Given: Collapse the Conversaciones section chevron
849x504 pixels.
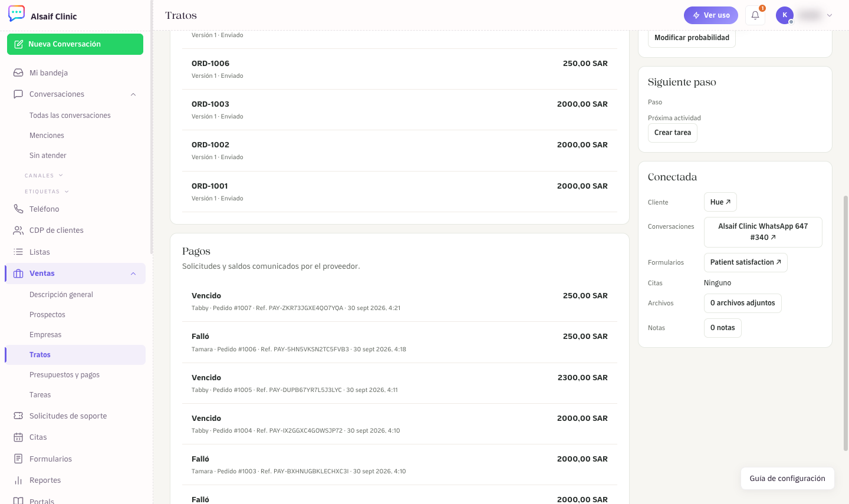Looking at the screenshot, I should tap(133, 94).
